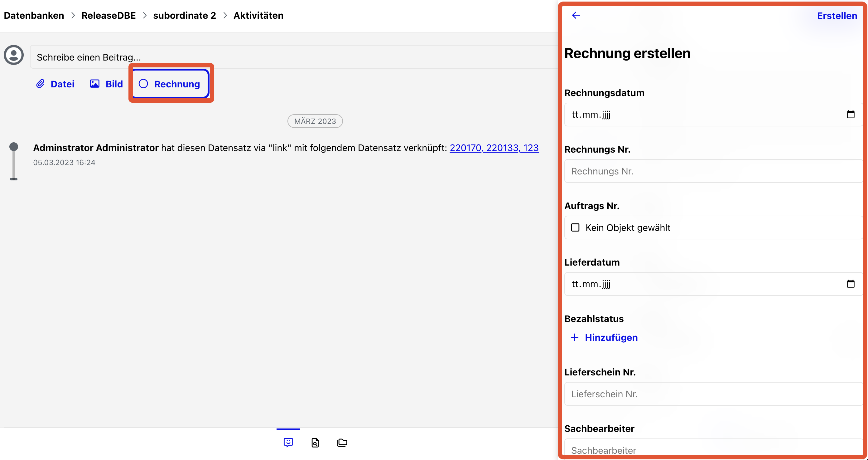The width and height of the screenshot is (868, 460).
Task: Select the timeline marker for 05.03.2023
Action: 13,147
